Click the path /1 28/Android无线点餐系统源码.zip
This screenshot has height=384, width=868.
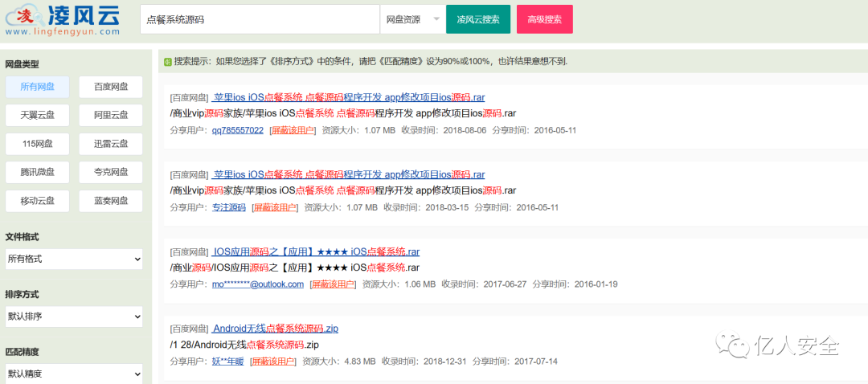244,345
